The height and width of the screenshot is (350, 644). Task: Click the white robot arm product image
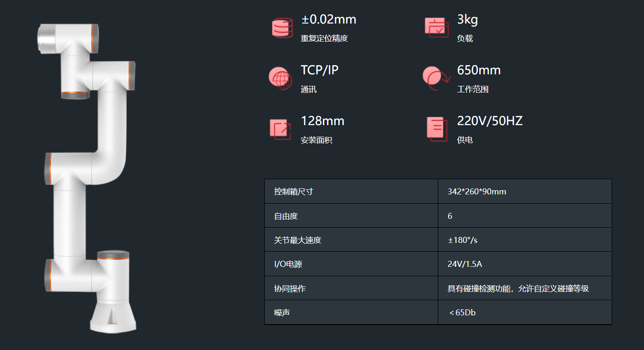click(89, 177)
